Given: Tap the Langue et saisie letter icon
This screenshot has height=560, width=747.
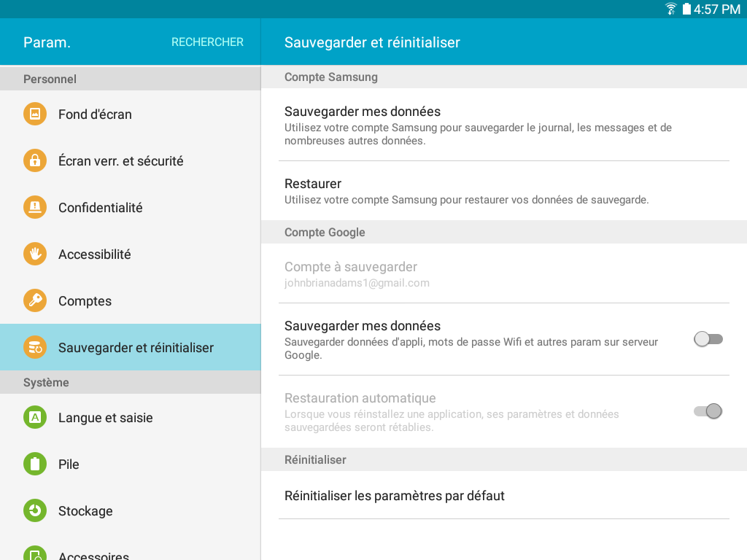Looking at the screenshot, I should point(35,418).
